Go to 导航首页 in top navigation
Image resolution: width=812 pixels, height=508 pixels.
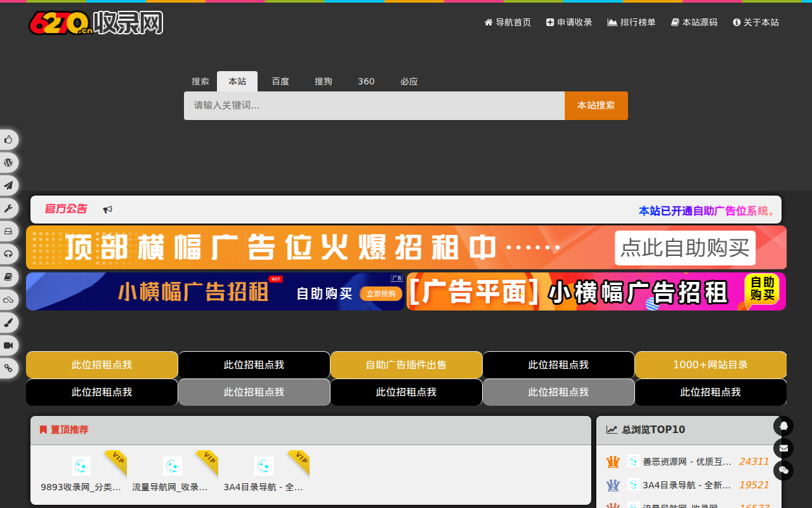(x=507, y=22)
